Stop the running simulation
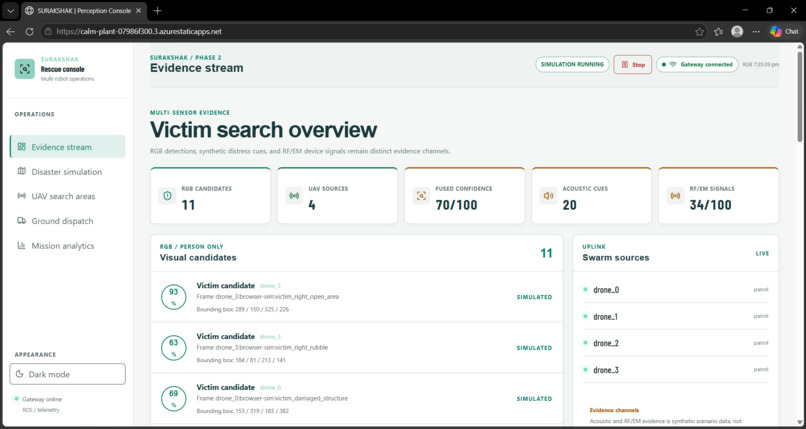The height and width of the screenshot is (429, 806). click(632, 65)
